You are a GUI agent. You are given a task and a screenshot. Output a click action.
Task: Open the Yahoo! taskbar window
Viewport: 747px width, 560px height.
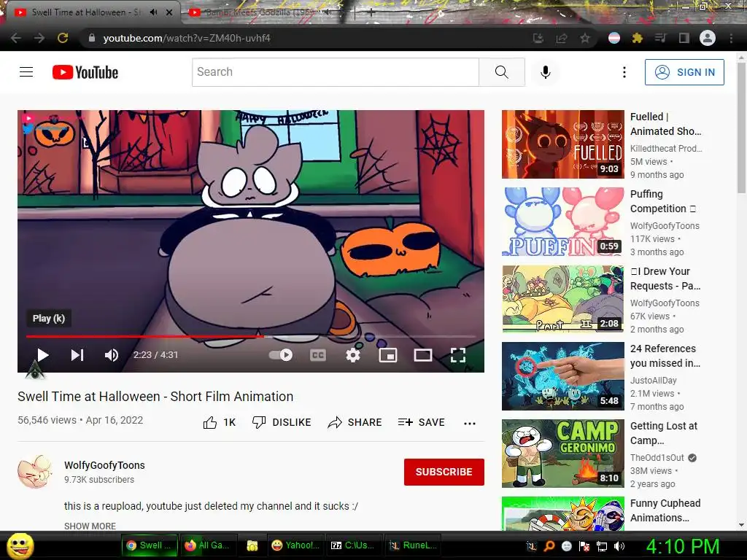click(x=295, y=545)
